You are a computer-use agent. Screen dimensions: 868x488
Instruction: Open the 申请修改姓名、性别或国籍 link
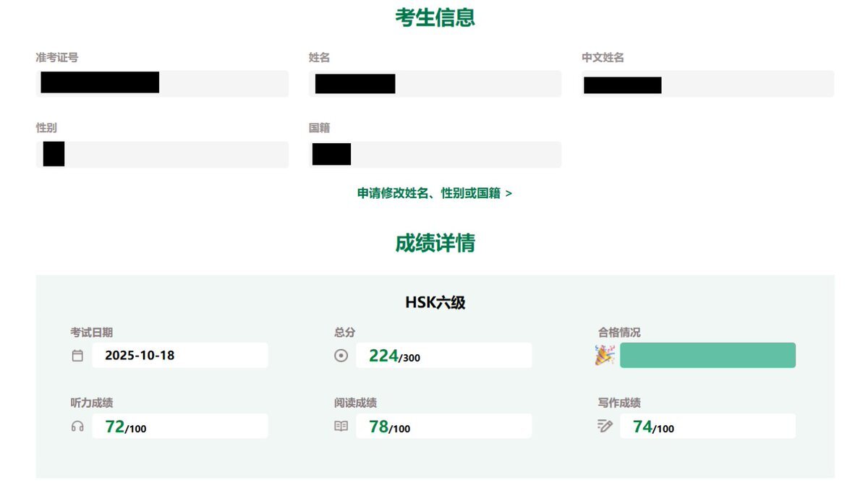click(x=435, y=193)
